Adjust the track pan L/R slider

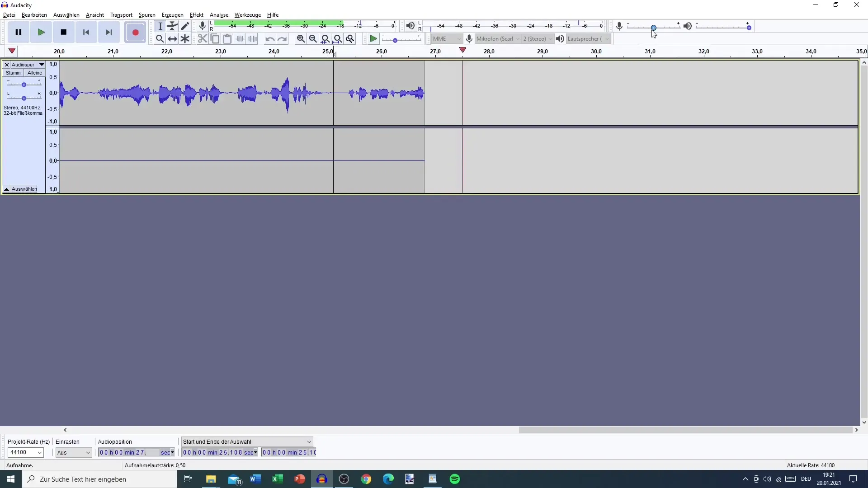[24, 98]
